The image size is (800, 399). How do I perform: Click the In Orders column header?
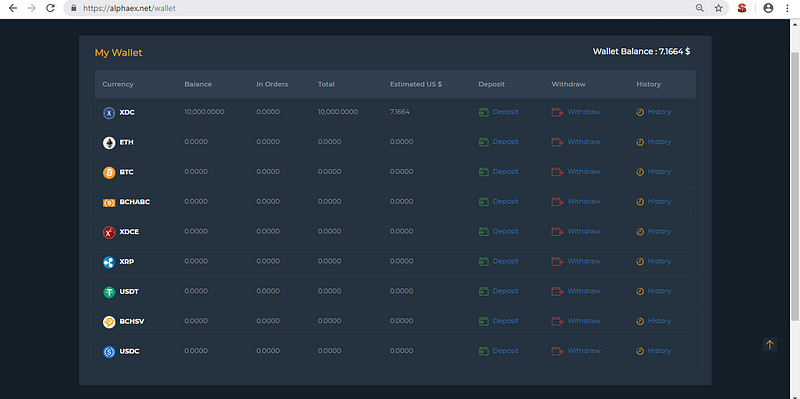[x=272, y=84]
